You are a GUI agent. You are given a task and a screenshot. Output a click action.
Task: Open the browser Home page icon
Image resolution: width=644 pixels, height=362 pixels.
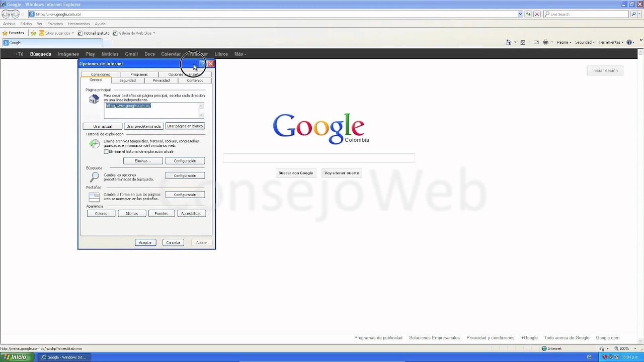click(x=509, y=42)
